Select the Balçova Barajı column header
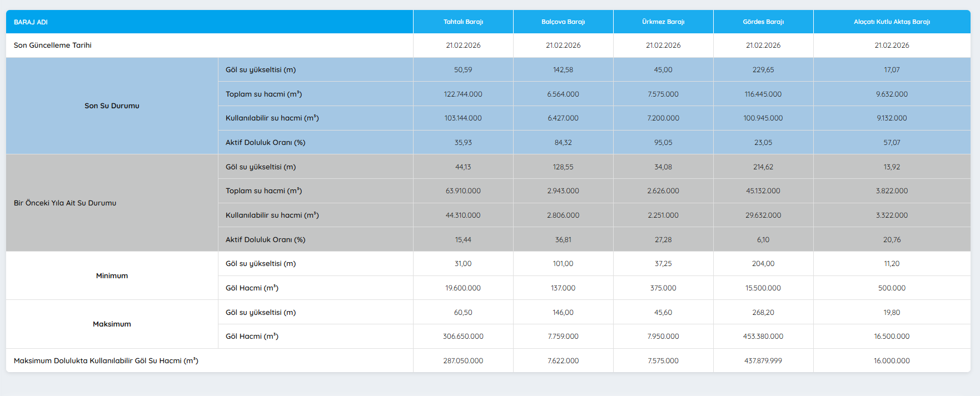 click(x=563, y=22)
